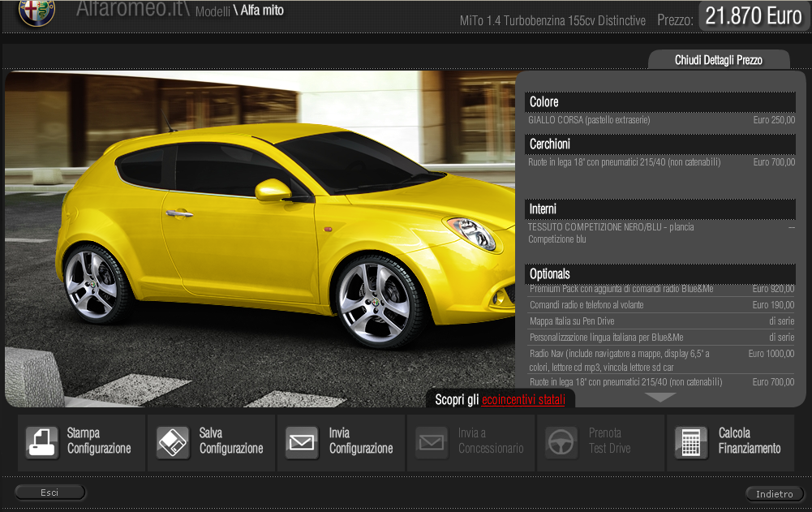
Task: Click the envelope icon for Invia Configurazione
Action: [x=302, y=443]
